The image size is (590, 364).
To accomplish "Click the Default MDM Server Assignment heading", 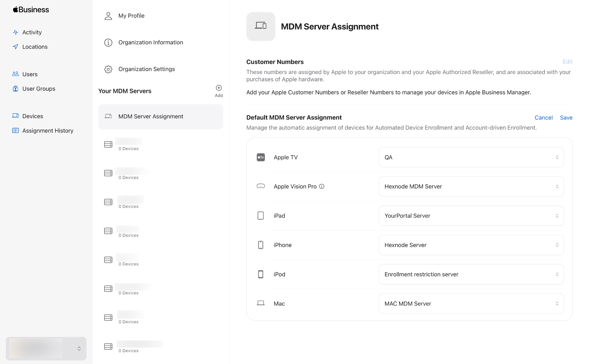I will pos(294,117).
